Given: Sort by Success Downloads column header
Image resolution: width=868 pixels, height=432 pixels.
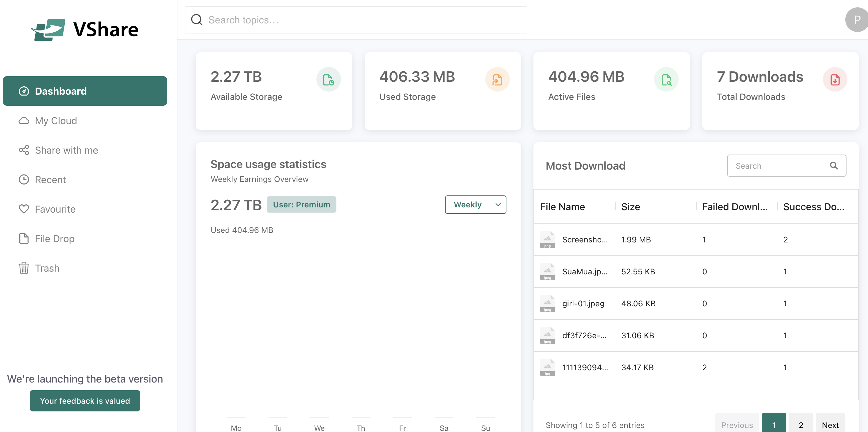Looking at the screenshot, I should pos(813,207).
